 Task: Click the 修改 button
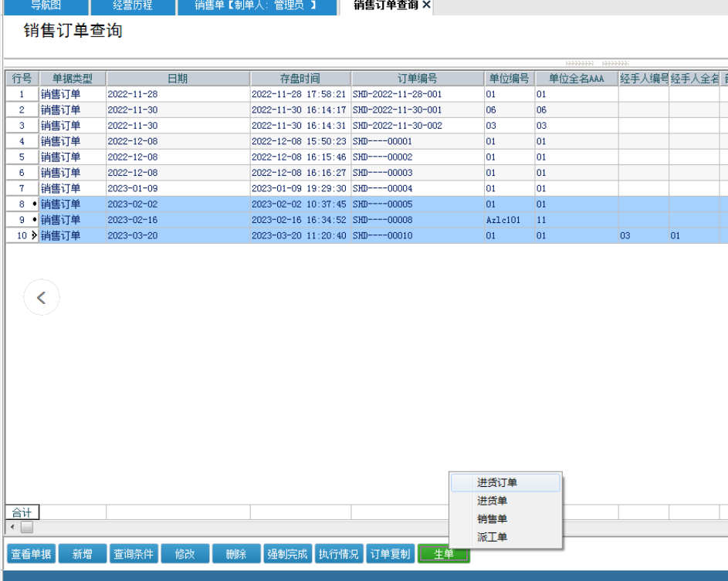[x=185, y=554]
